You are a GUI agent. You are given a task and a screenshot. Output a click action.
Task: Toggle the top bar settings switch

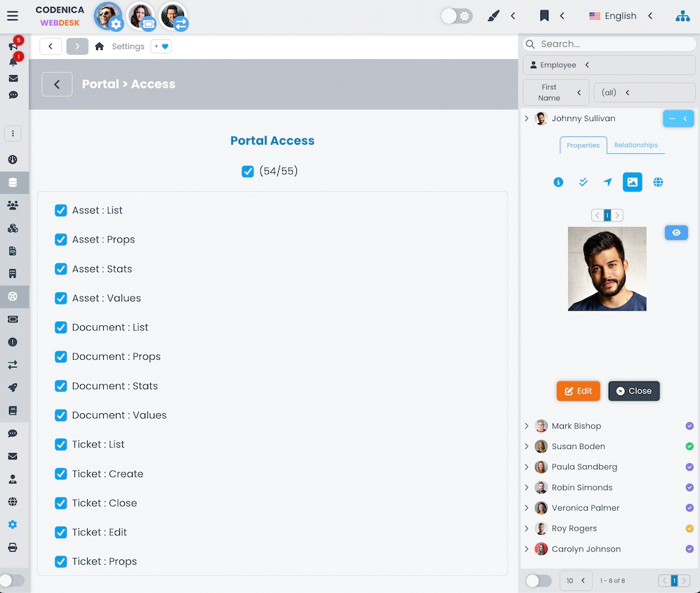[x=456, y=15]
